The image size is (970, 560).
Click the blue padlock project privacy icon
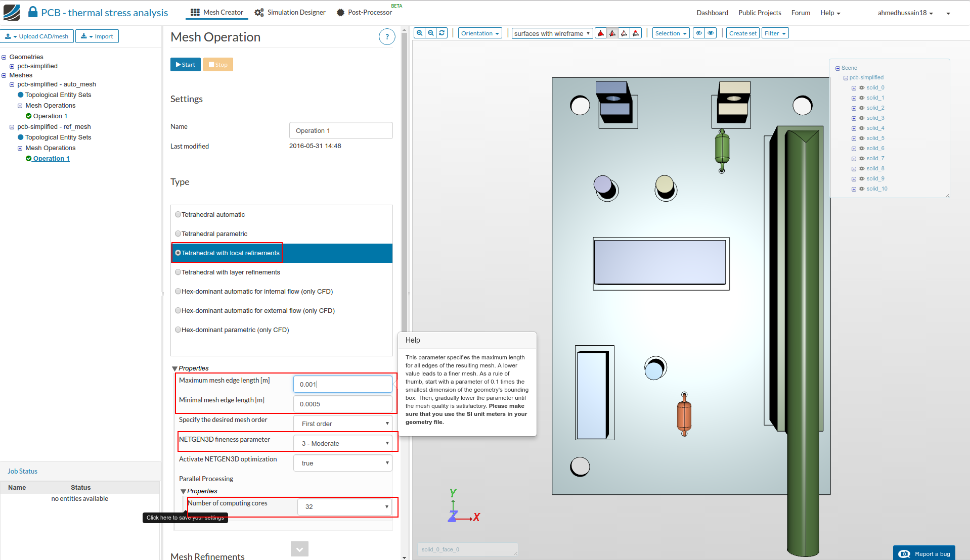coord(33,12)
